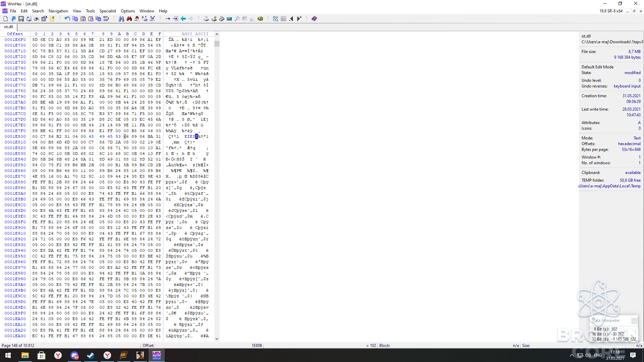
Task: Click the Find Hex Values icon
Action: 137,19
